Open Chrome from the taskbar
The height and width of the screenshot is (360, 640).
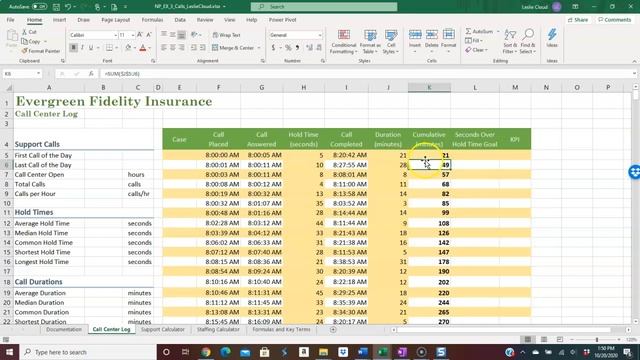(206, 352)
